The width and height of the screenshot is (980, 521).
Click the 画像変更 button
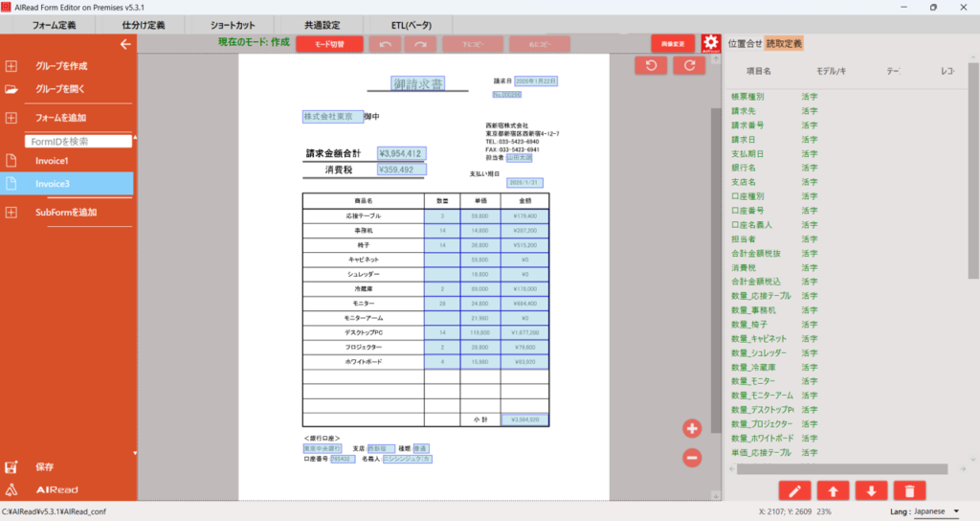coord(673,44)
